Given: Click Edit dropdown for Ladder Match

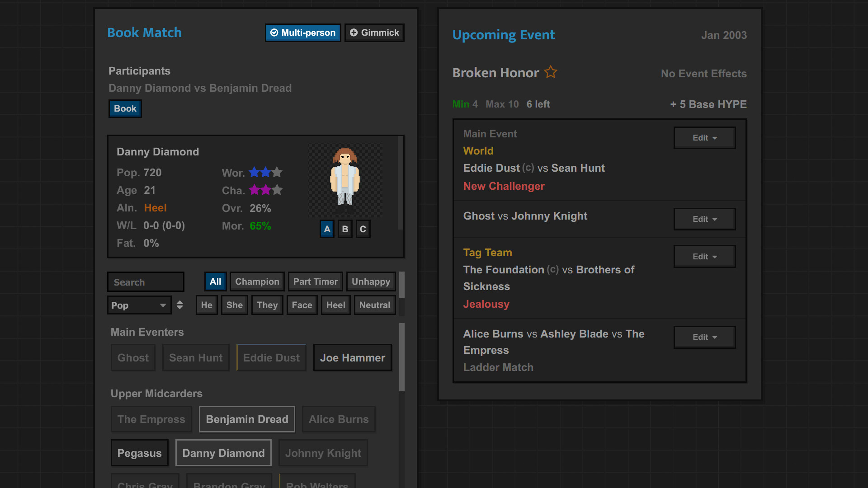Looking at the screenshot, I should 705,336.
